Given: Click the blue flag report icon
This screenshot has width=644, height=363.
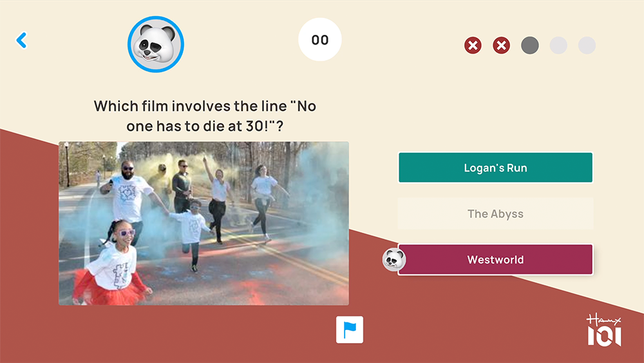Looking at the screenshot, I should [350, 329].
